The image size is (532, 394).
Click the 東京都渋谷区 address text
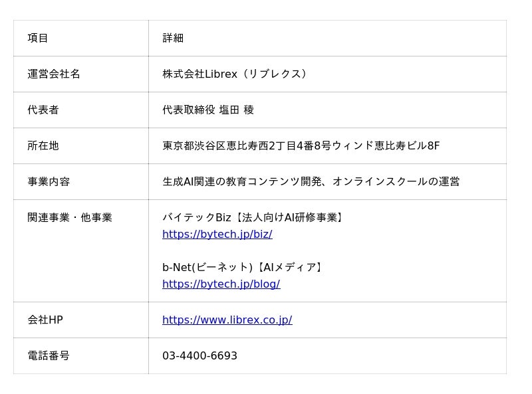[194, 146]
